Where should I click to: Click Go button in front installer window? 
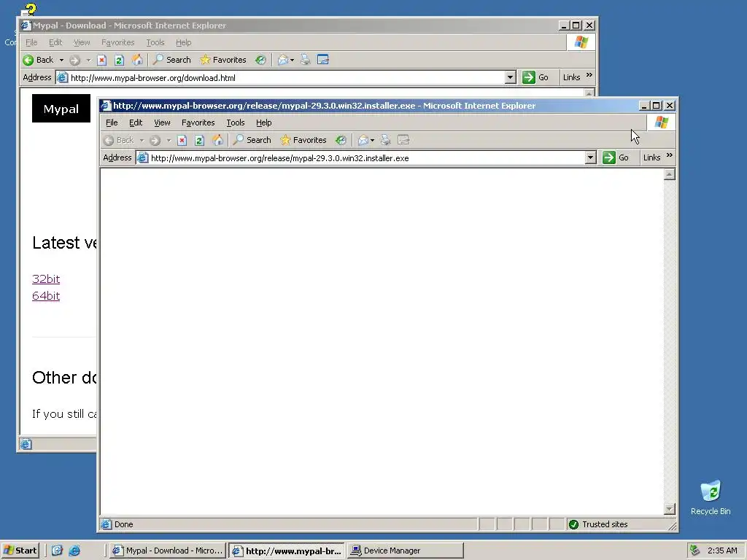[x=616, y=157]
